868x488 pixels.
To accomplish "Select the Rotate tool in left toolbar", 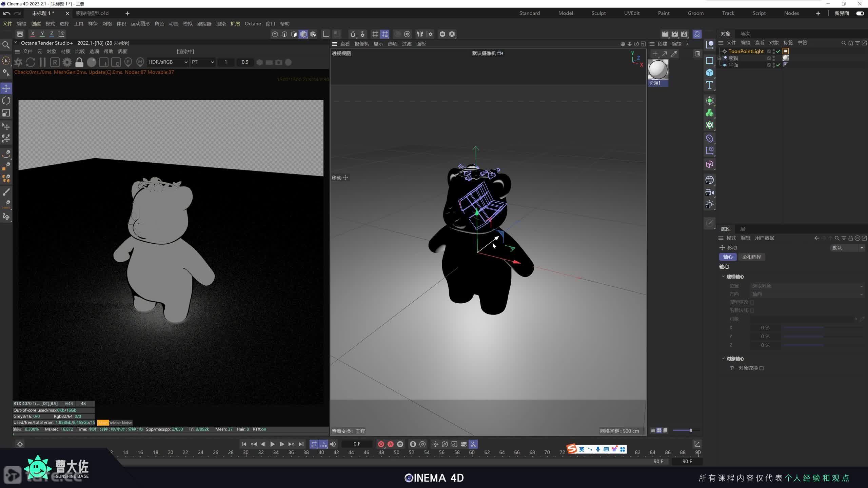I will [6, 101].
